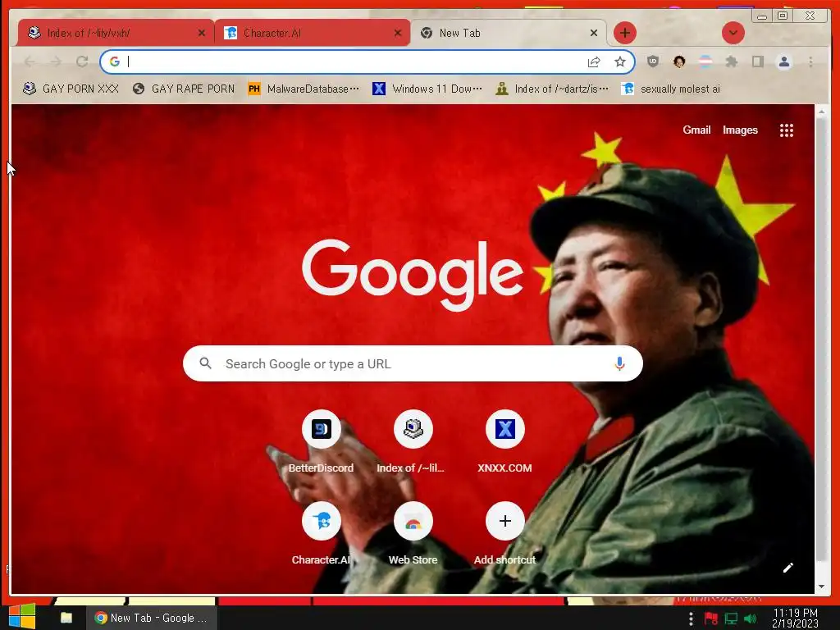Customize this page with the pencil icon
The width and height of the screenshot is (840, 630).
click(x=787, y=568)
